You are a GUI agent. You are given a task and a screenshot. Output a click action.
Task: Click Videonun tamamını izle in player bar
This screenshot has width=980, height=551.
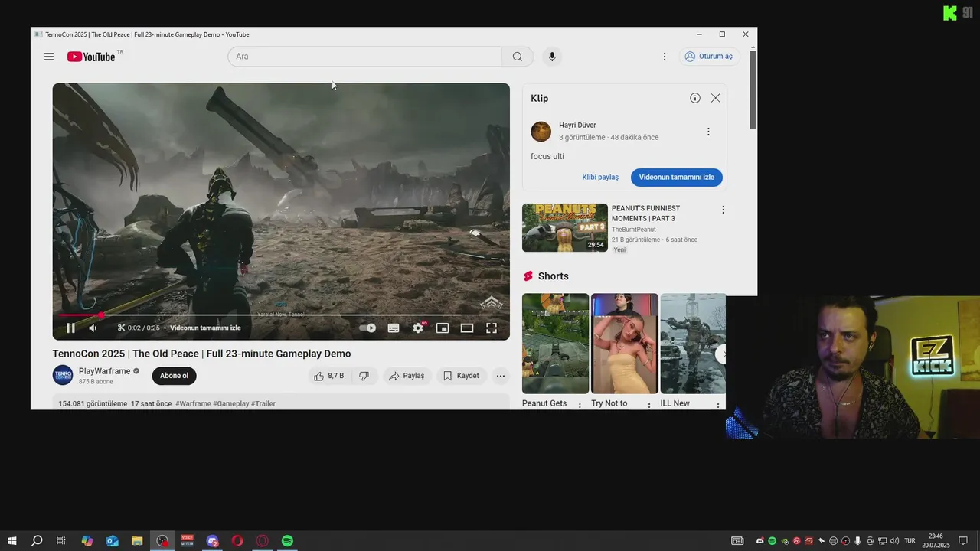click(x=205, y=328)
